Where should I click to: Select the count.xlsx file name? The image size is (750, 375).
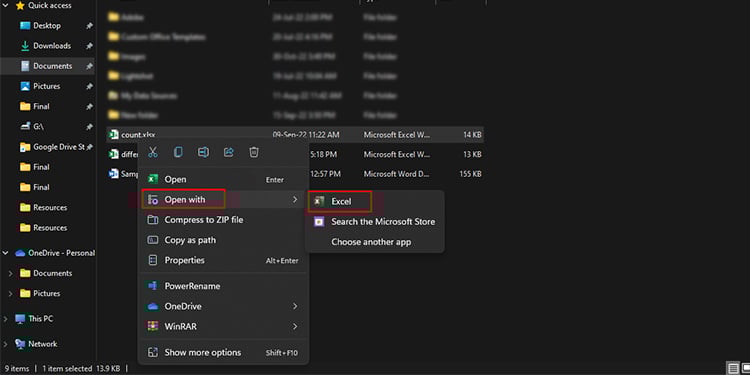click(138, 135)
